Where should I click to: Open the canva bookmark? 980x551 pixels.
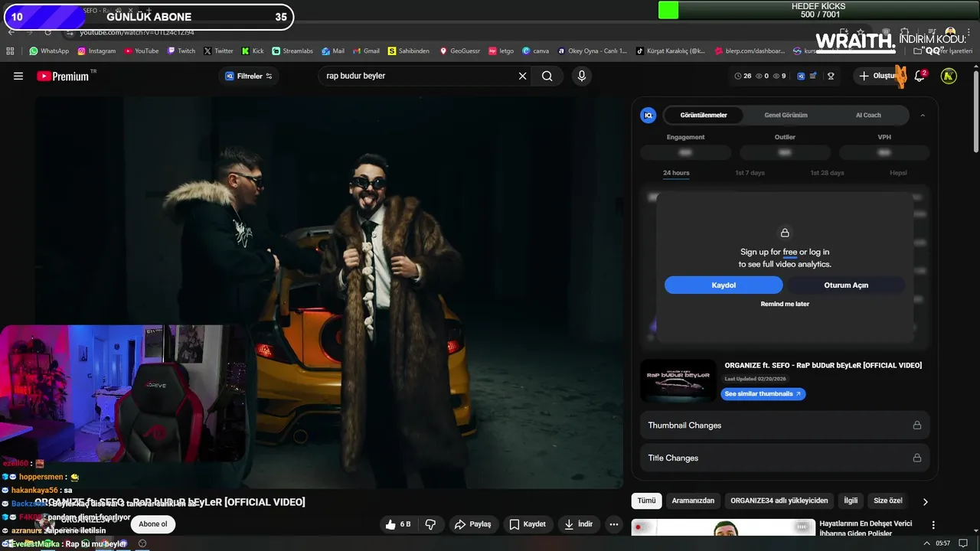[536, 51]
